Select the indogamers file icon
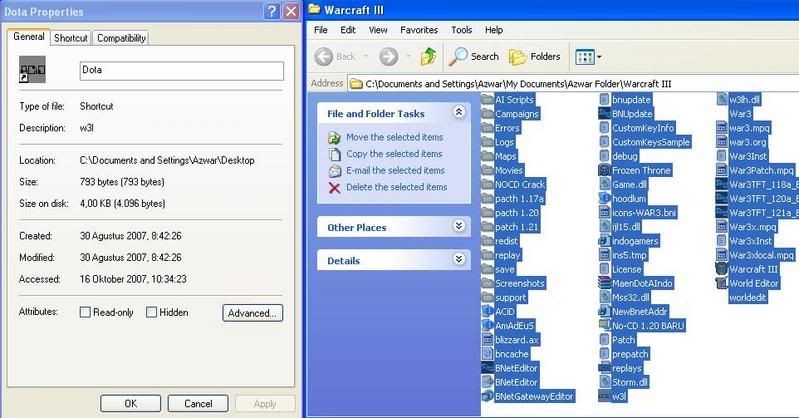799x418 pixels. pyautogui.click(x=604, y=241)
